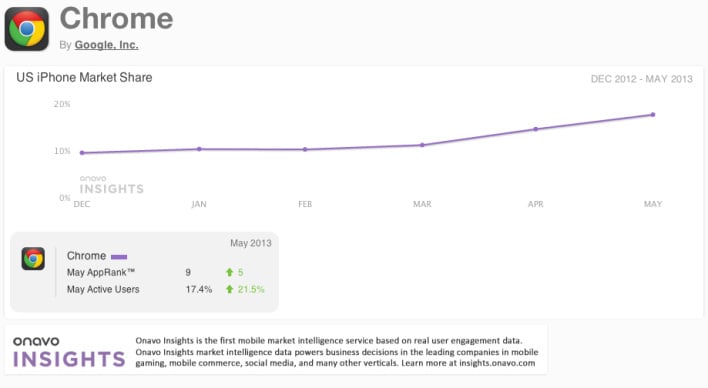708x388 pixels.
Task: Click the AppRank value 9
Action: (188, 272)
